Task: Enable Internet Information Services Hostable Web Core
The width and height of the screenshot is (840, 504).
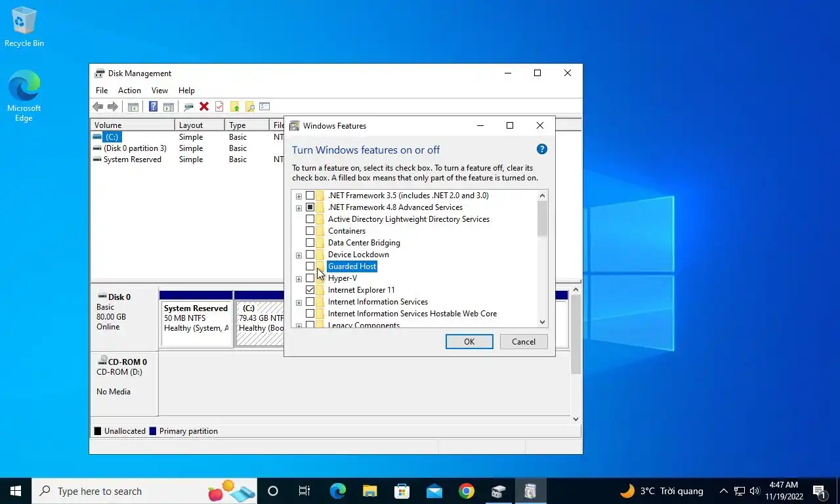Action: [x=310, y=314]
